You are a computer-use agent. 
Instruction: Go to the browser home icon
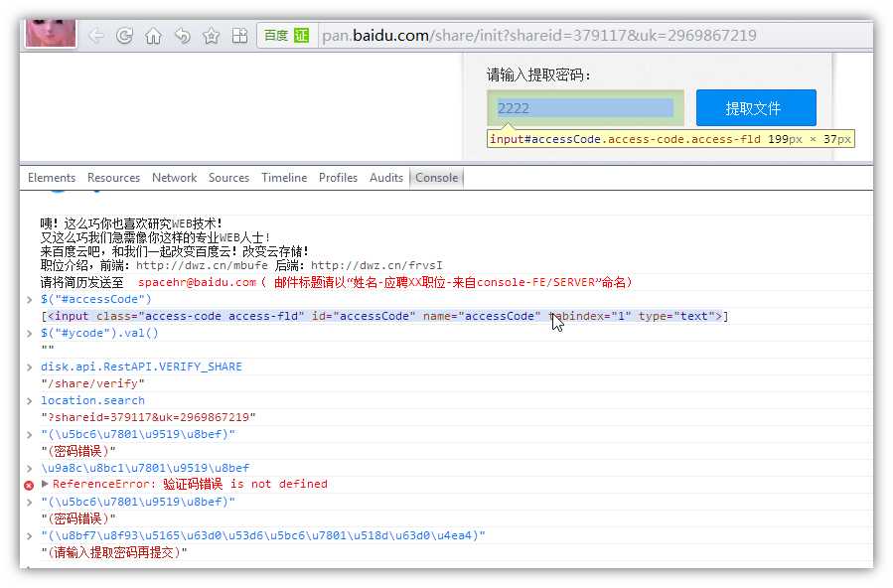coord(153,36)
